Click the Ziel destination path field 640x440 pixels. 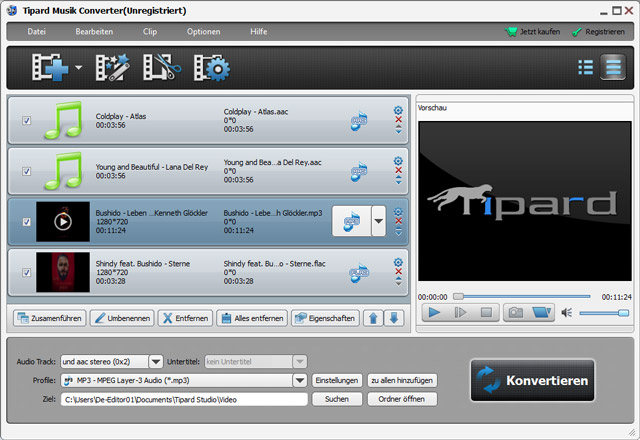(x=184, y=399)
